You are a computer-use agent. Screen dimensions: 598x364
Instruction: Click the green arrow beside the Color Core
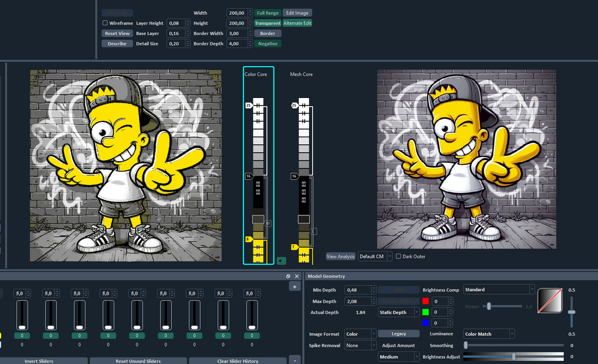point(281,261)
